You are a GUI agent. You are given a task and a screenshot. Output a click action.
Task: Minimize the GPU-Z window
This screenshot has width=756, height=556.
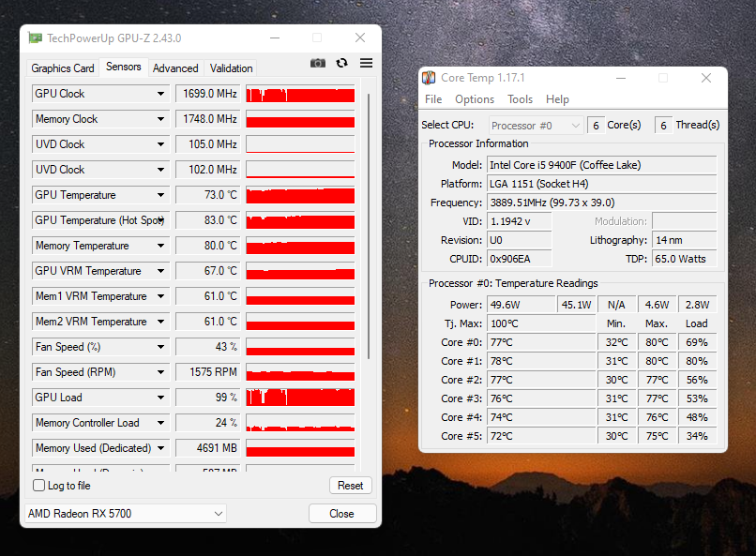[275, 38]
